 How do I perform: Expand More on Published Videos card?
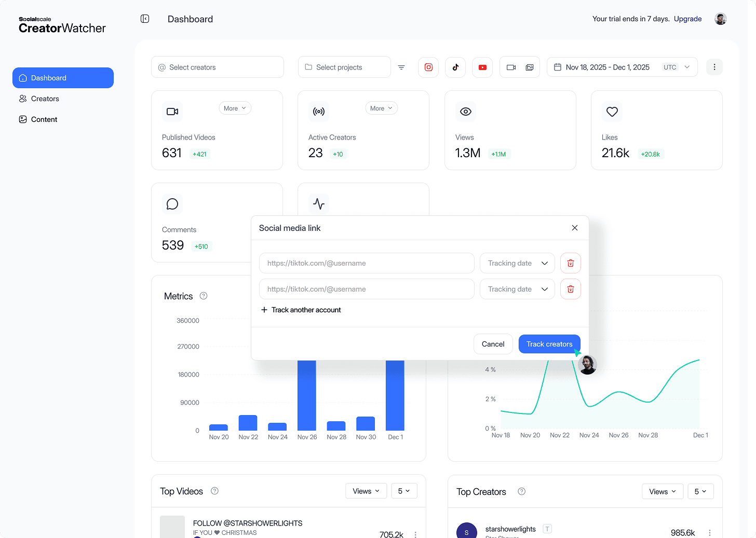(235, 108)
